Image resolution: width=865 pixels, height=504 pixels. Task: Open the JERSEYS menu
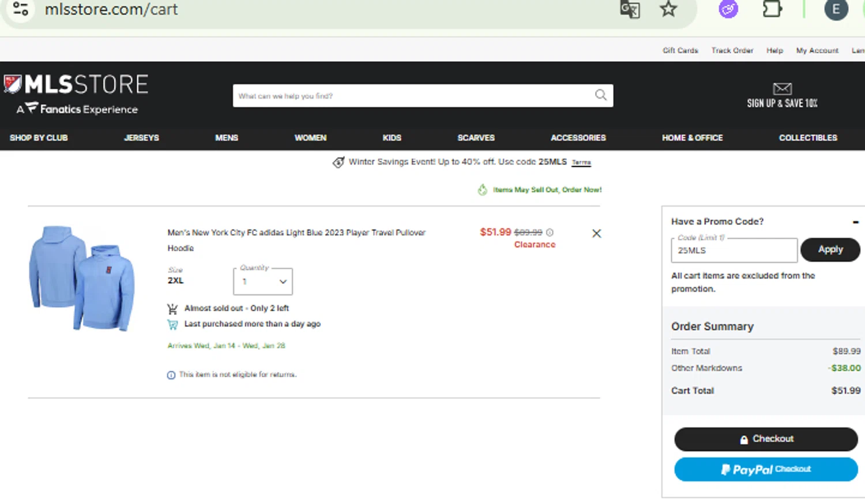click(141, 138)
